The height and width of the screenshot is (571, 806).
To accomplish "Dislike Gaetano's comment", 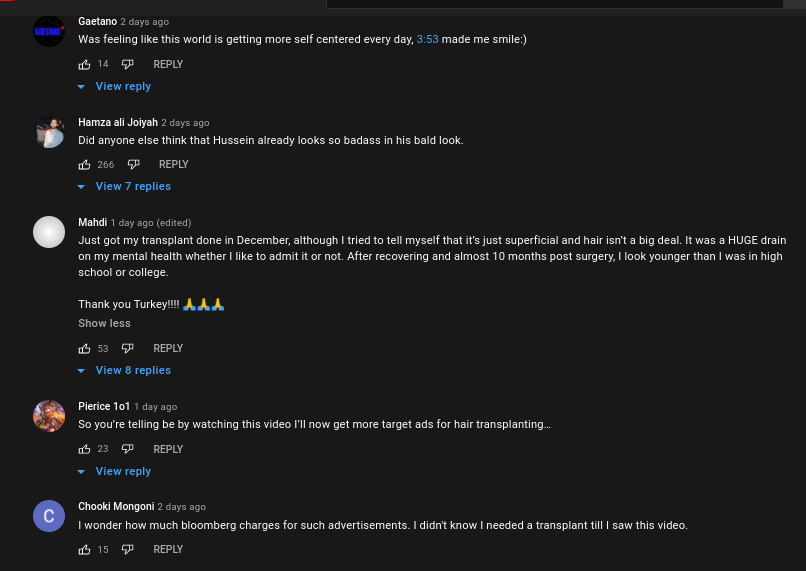I will coord(127,64).
